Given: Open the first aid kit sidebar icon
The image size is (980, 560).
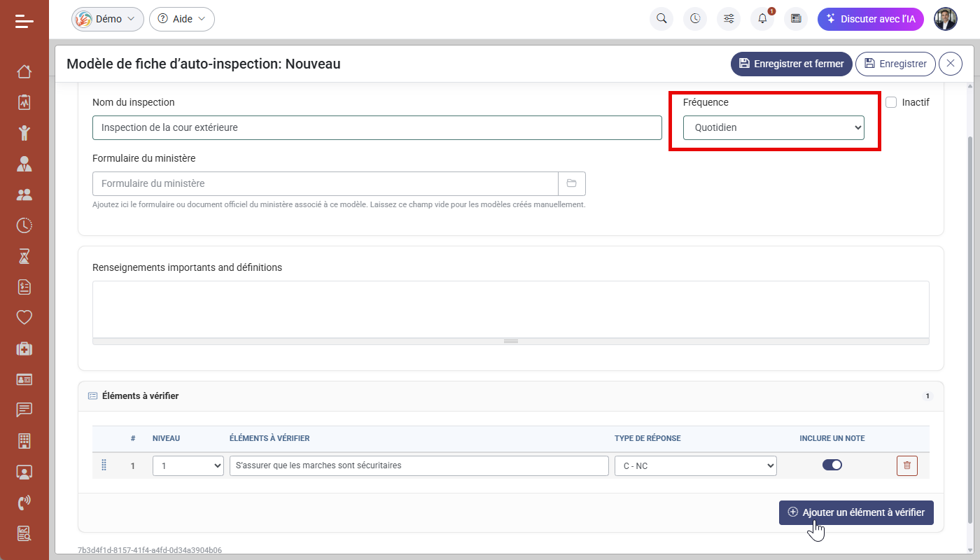Looking at the screenshot, I should 24,348.
